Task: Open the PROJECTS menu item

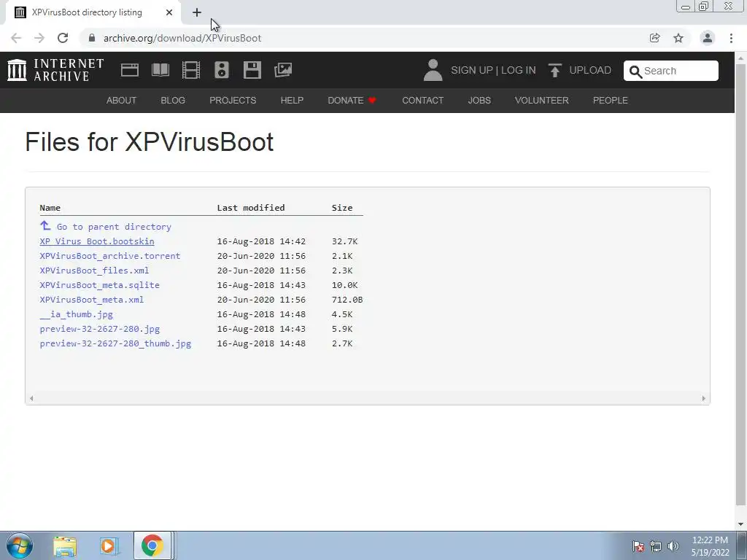Action: [x=233, y=101]
